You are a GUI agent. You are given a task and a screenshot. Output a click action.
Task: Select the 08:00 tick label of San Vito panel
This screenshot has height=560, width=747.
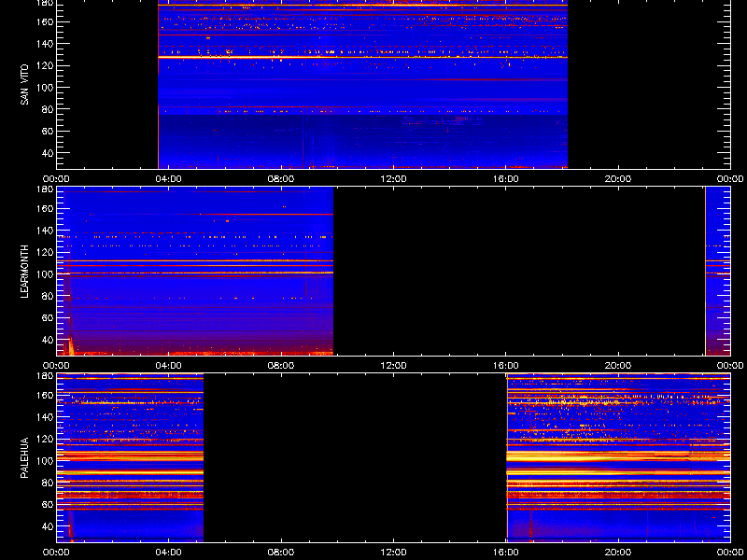point(281,179)
